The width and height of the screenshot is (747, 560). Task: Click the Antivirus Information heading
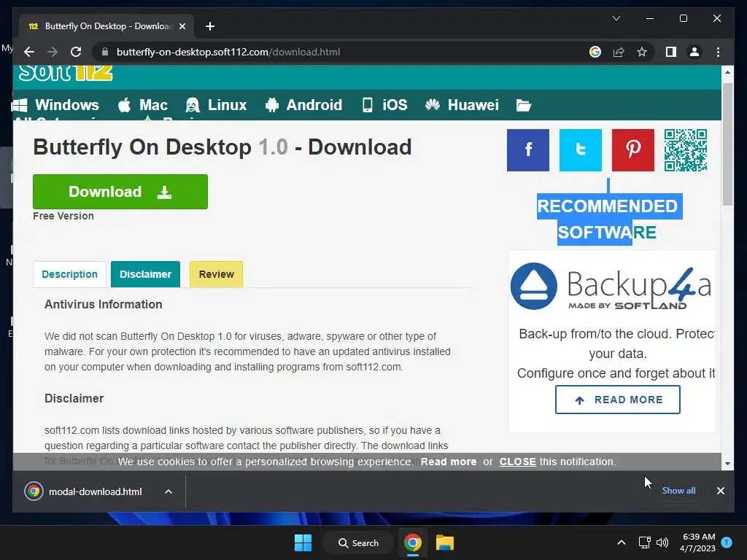104,304
